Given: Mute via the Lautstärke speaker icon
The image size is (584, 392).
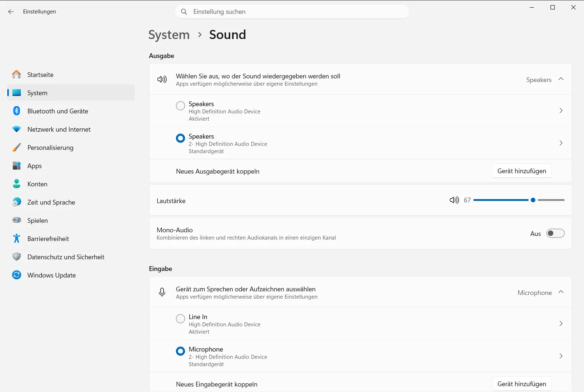Looking at the screenshot, I should (454, 200).
